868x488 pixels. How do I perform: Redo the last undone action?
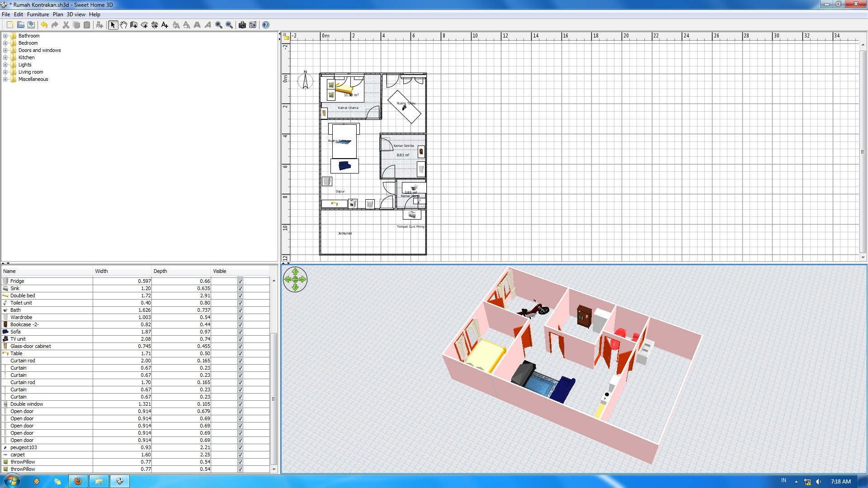55,25
